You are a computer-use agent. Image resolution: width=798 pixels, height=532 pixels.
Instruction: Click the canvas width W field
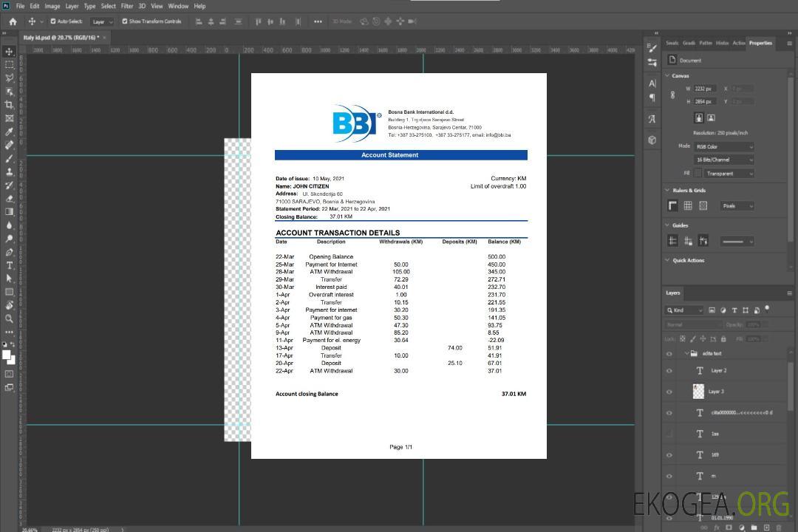click(706, 89)
